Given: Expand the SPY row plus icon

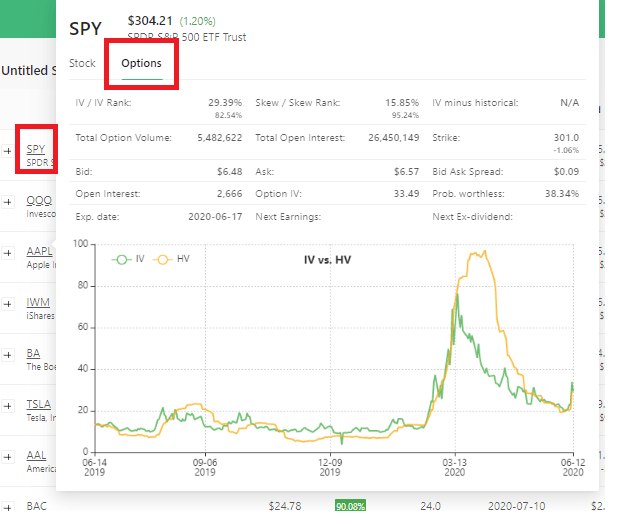Looking at the screenshot, I should coord(8,151).
